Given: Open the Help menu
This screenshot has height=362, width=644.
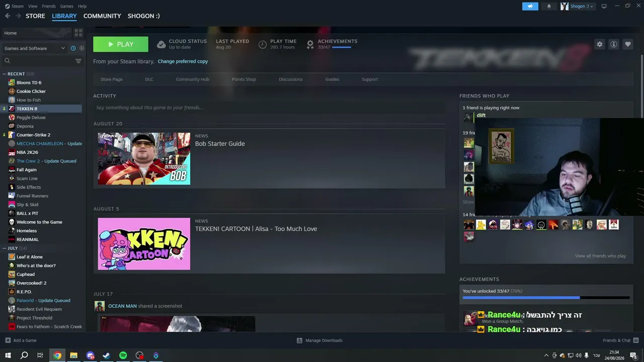Looking at the screenshot, I should (x=83, y=6).
